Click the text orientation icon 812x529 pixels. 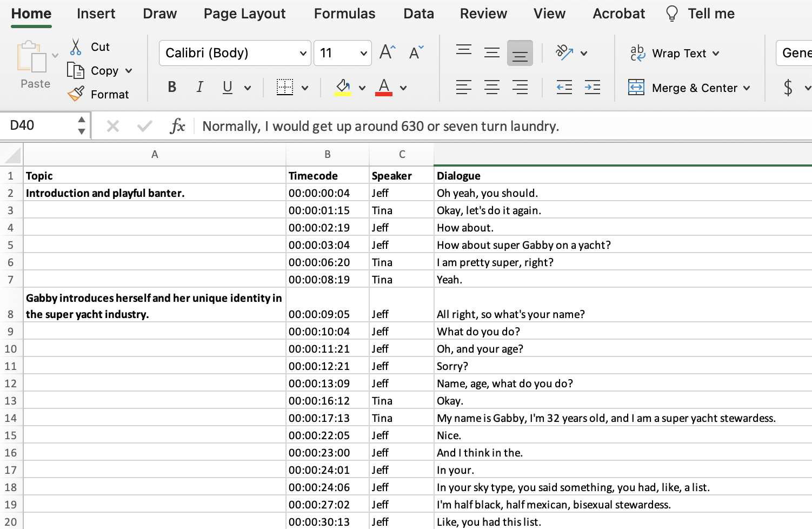(x=564, y=52)
